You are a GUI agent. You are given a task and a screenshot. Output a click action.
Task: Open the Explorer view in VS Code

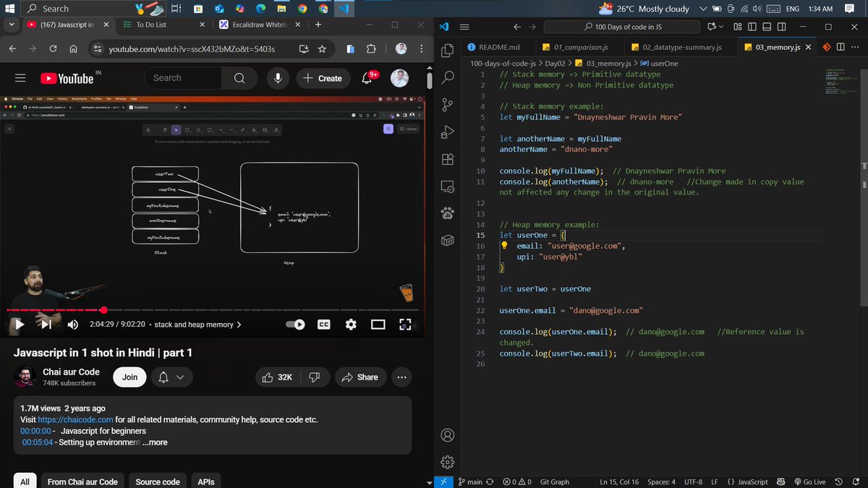447,51
